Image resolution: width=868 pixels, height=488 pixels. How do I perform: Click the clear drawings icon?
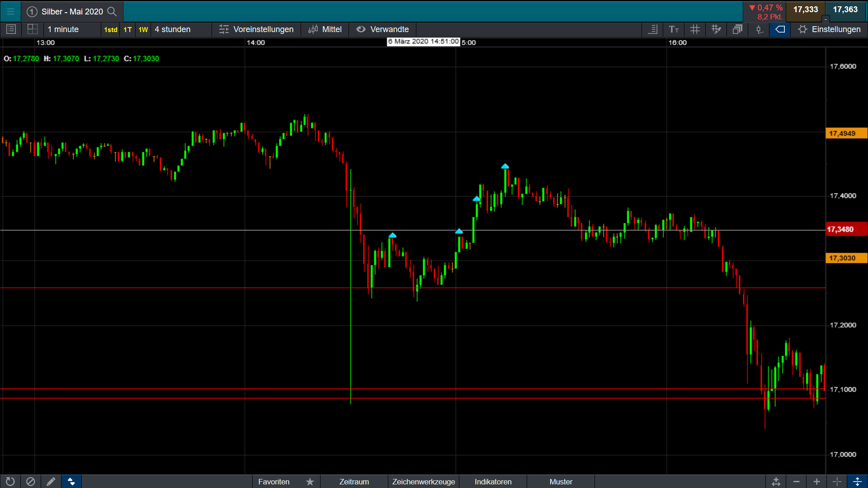tap(30, 482)
